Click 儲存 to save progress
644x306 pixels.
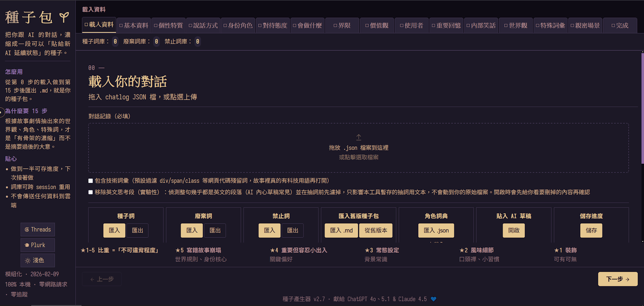tap(591, 231)
